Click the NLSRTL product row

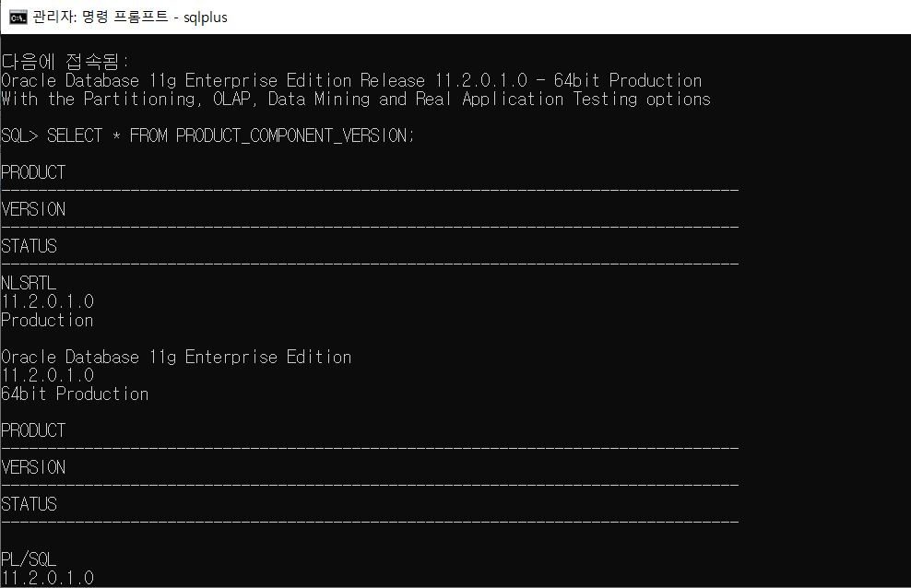click(x=30, y=283)
